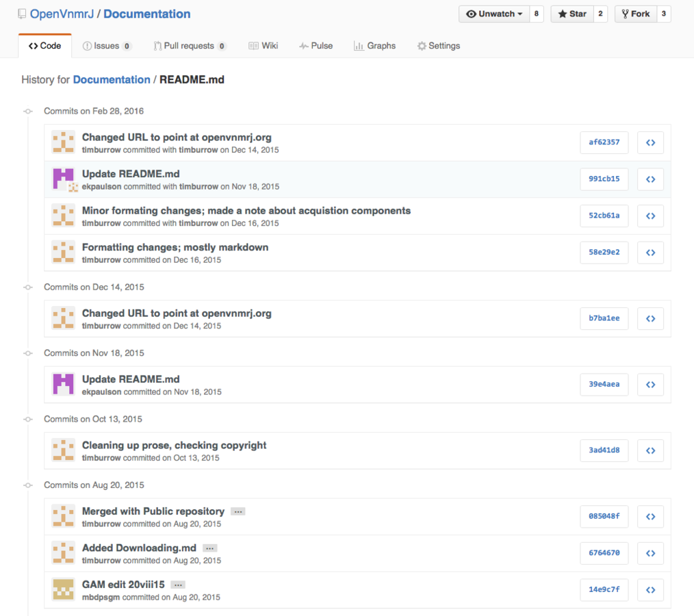Click timburrow avatar beside Formatting changes; mostly markdown
694x616 pixels.
coord(63,253)
